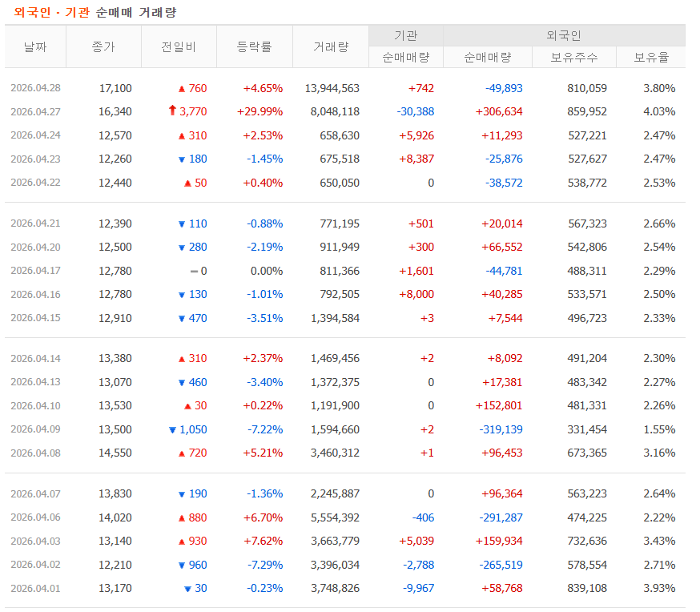Select the 날짜 column header
The width and height of the screenshot is (700, 612).
35,47
